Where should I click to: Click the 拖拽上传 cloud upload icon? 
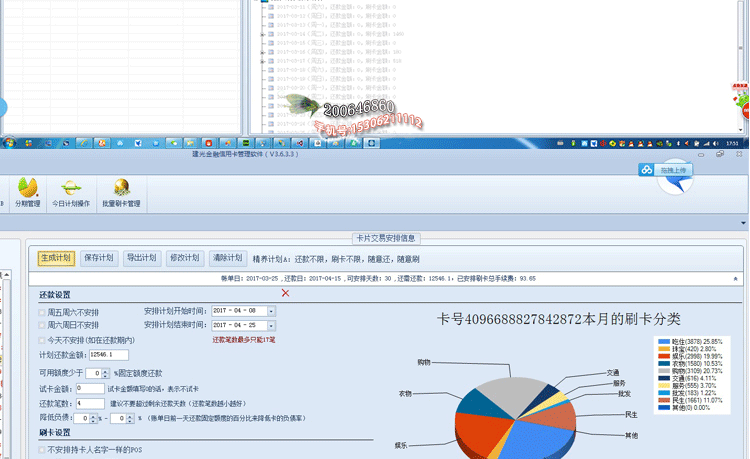(x=648, y=170)
